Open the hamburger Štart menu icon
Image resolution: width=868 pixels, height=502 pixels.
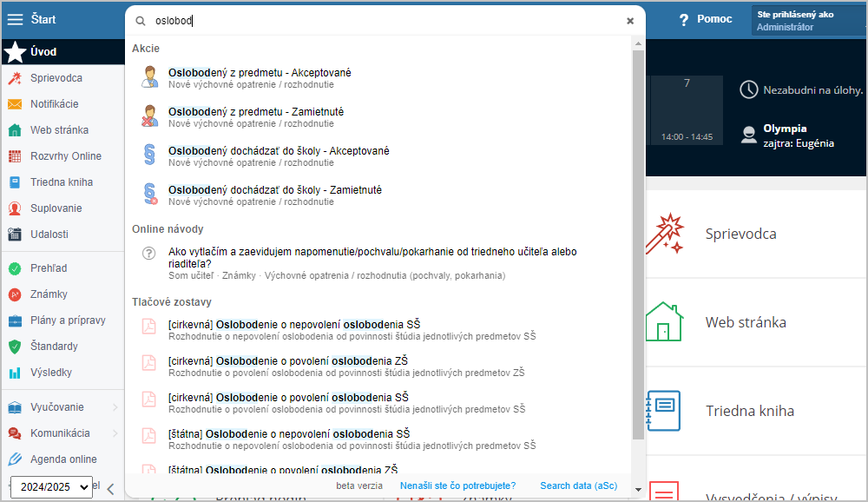pyautogui.click(x=15, y=19)
